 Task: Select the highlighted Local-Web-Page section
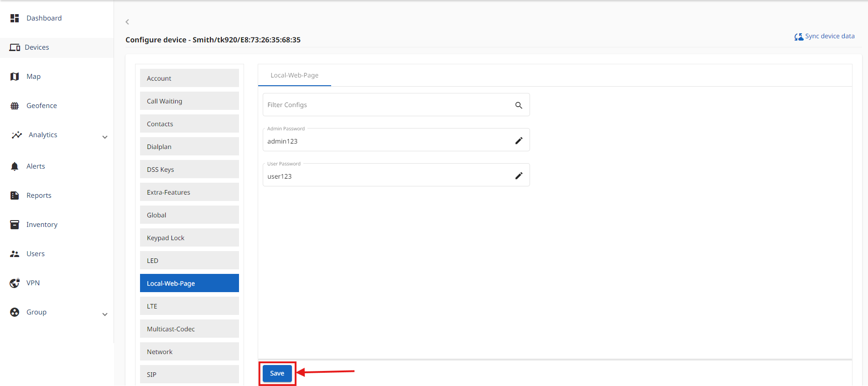coord(189,283)
